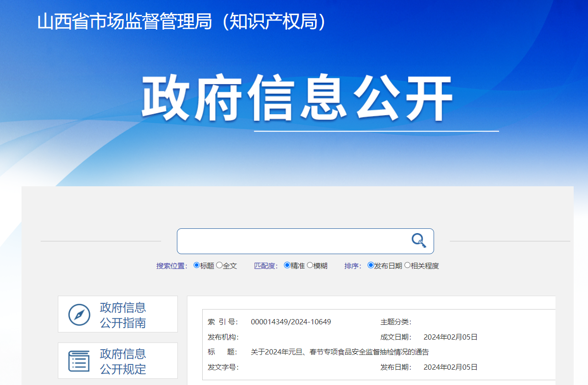
Task: Click the large 政府信息公开 banner heading
Action: (296, 97)
